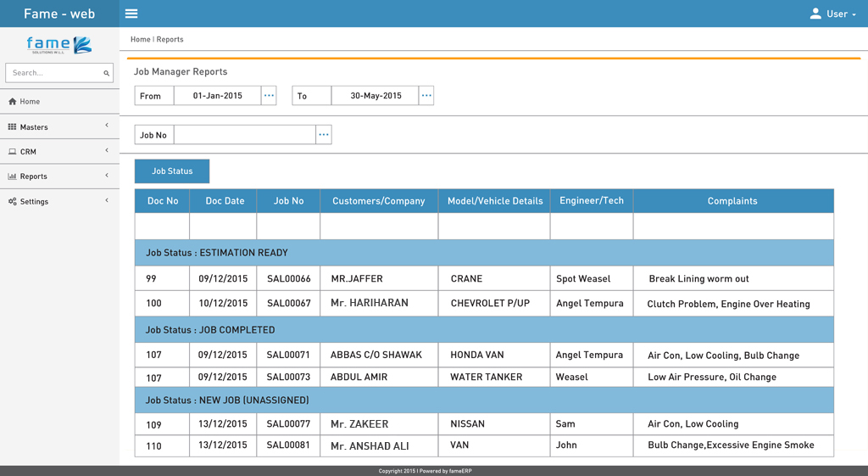The image size is (868, 476).
Task: Click the Reports chart icon
Action: [12, 176]
